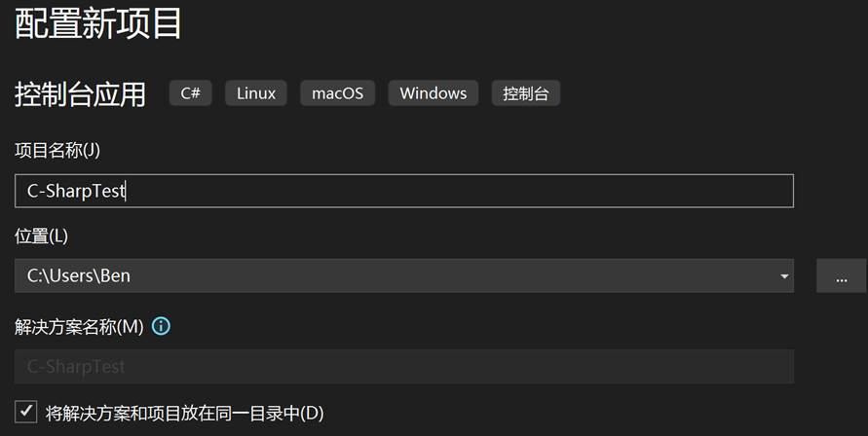
Task: Click the 项目名称(J) label
Action: click(x=57, y=150)
